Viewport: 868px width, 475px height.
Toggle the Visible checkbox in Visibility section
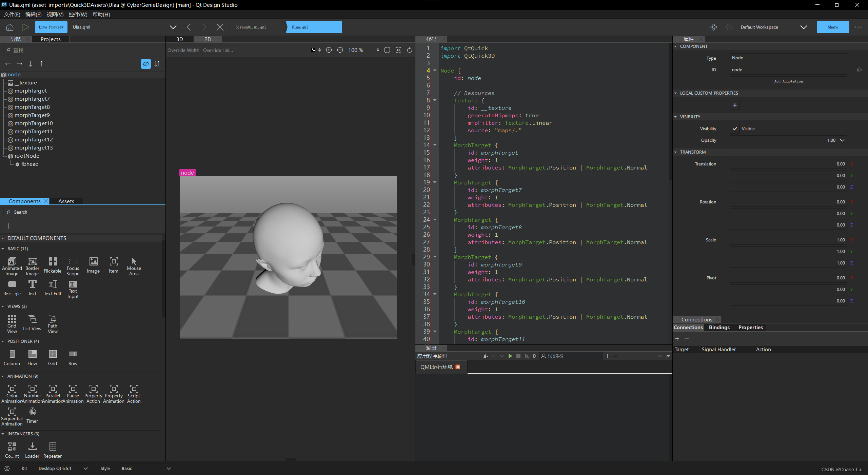(735, 128)
